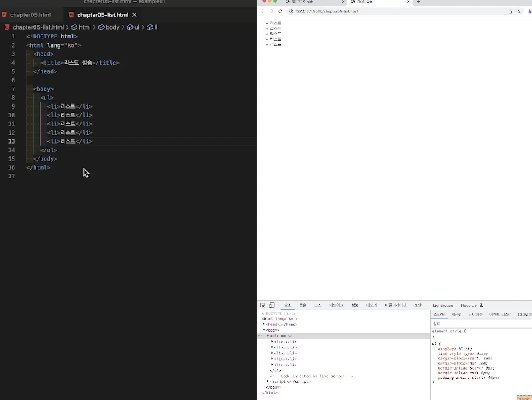Open the Lighthouse DevTools panel

443,305
